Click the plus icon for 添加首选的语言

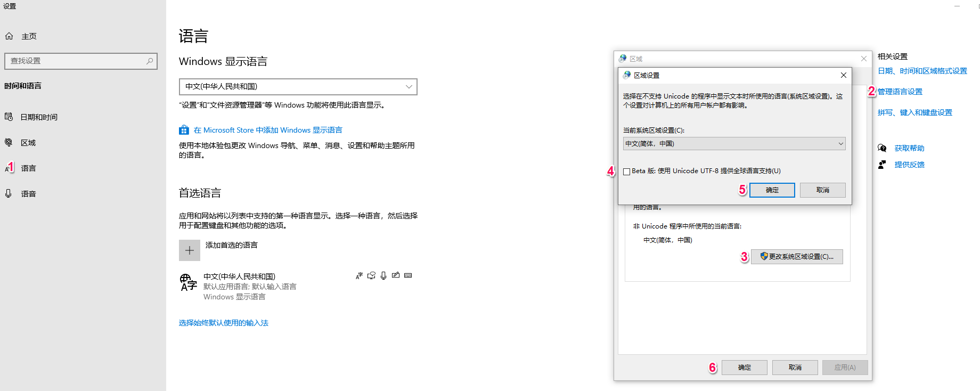click(190, 250)
